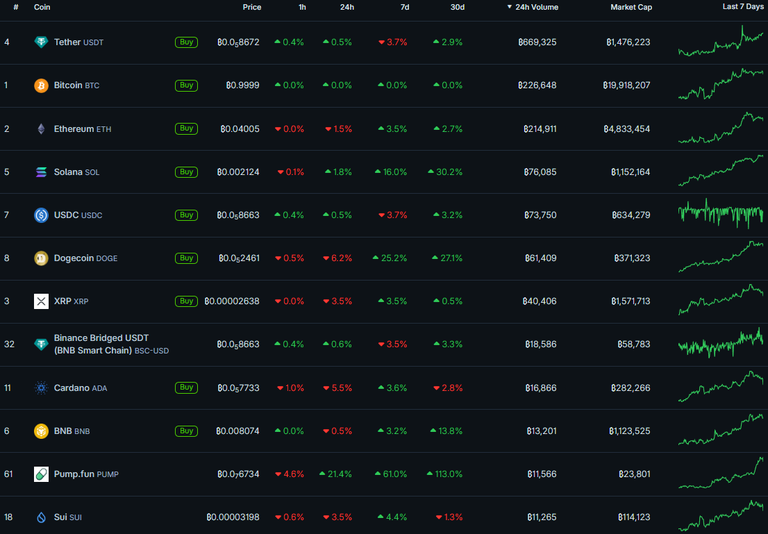
Task: Click the Cardano logo icon
Action: pyautogui.click(x=41, y=388)
